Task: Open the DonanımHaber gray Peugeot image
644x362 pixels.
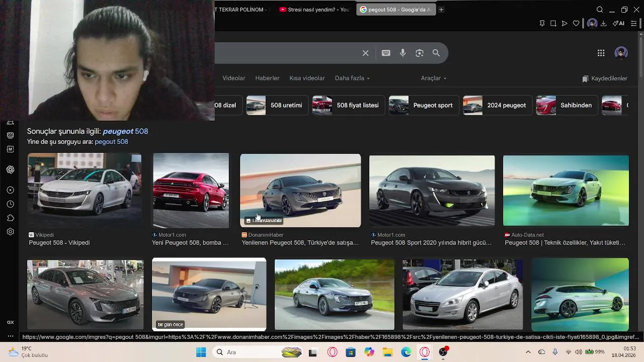Action: click(x=300, y=191)
